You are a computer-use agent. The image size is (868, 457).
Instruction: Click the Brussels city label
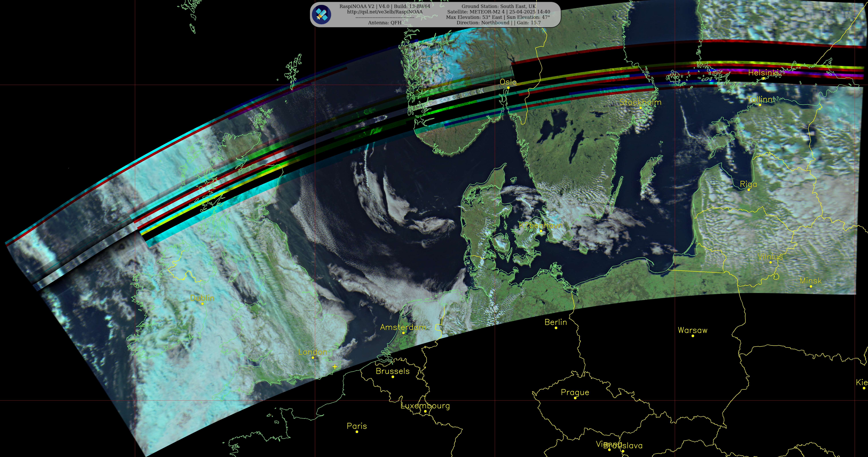[392, 371]
